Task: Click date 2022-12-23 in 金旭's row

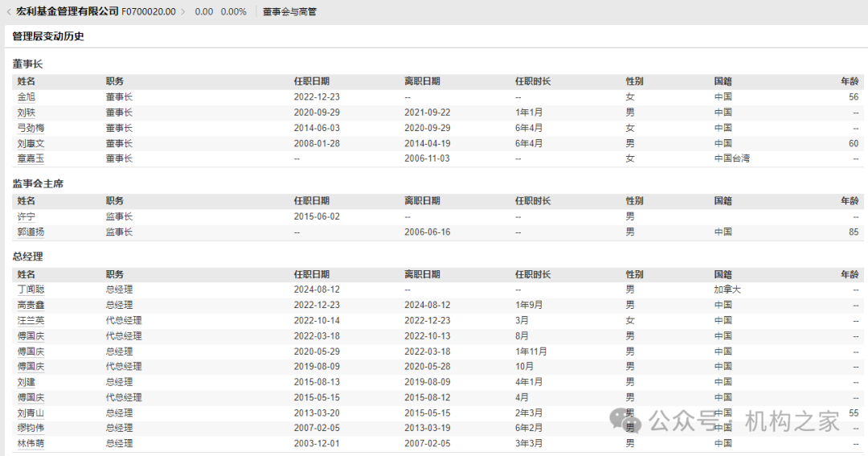Action: 317,97
